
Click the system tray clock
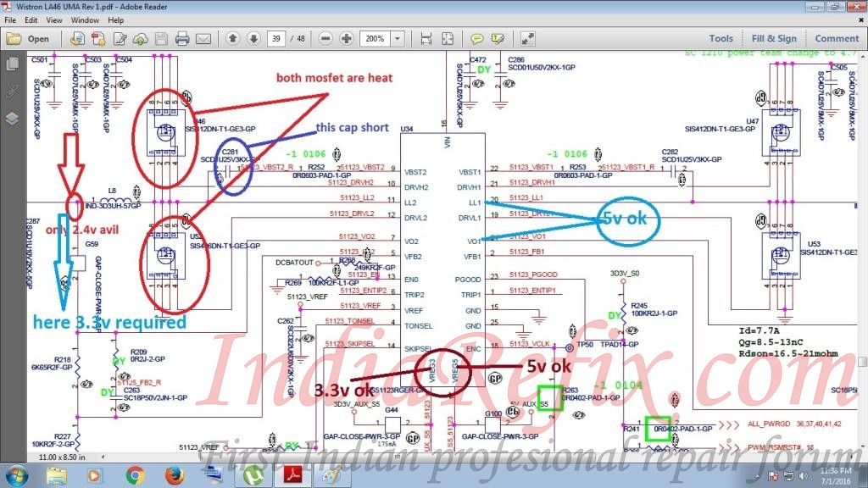836,476
